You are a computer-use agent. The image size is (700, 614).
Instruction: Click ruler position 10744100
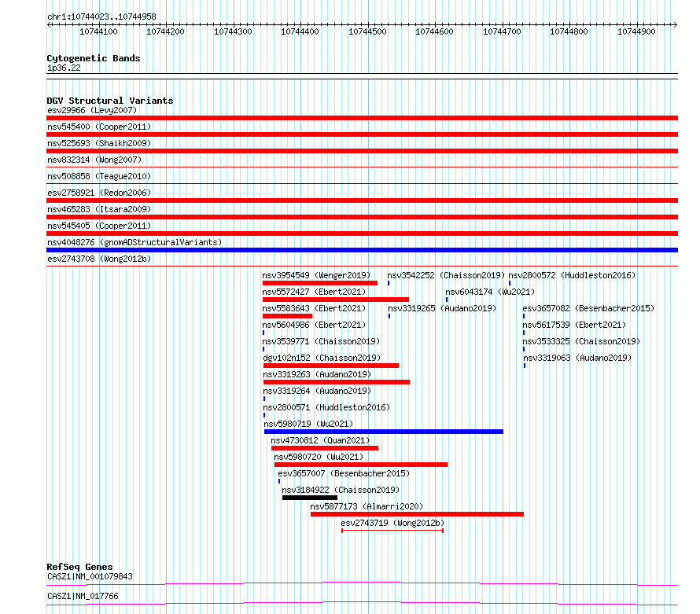(x=98, y=31)
